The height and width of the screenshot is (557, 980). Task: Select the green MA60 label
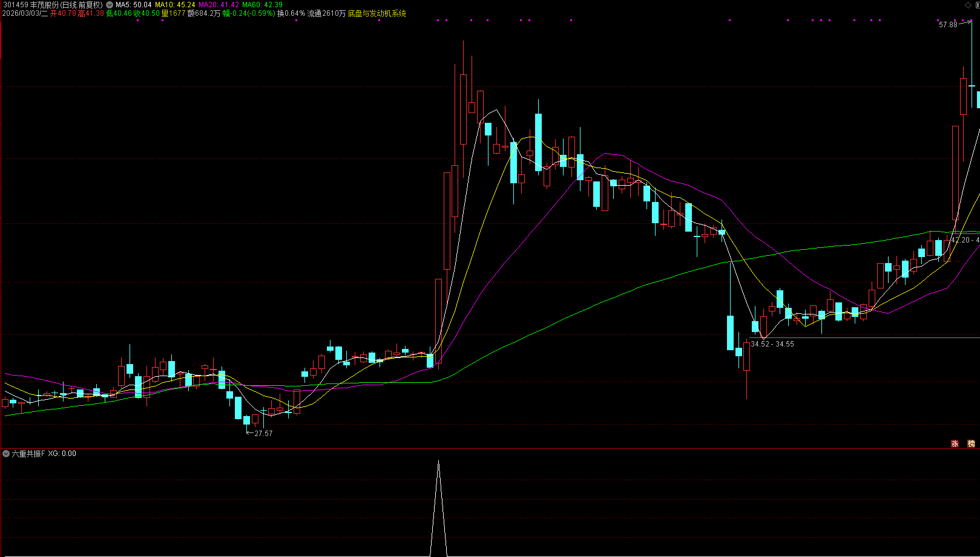click(x=262, y=4)
